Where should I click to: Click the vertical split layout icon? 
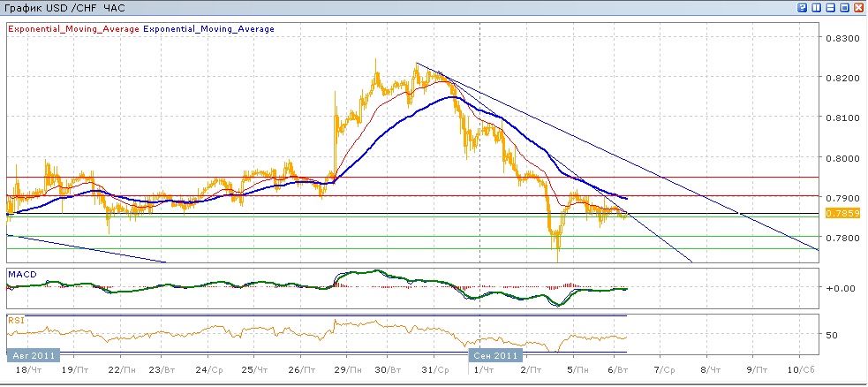(x=817, y=7)
